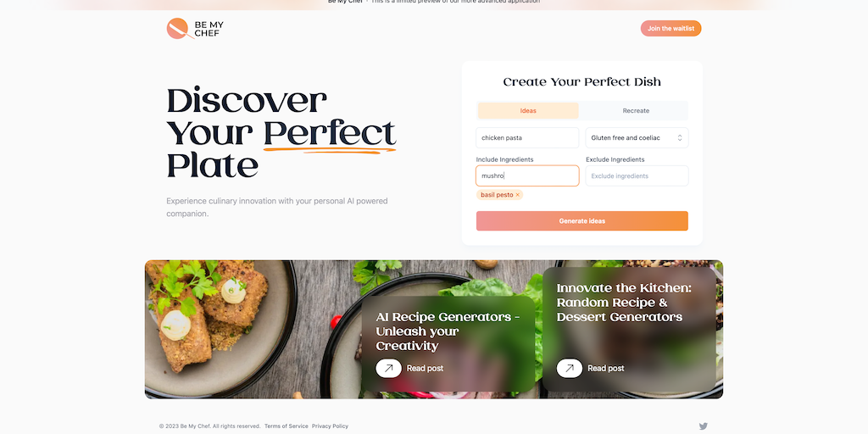Click the Read post link on AI Recipe Generators

coord(425,368)
